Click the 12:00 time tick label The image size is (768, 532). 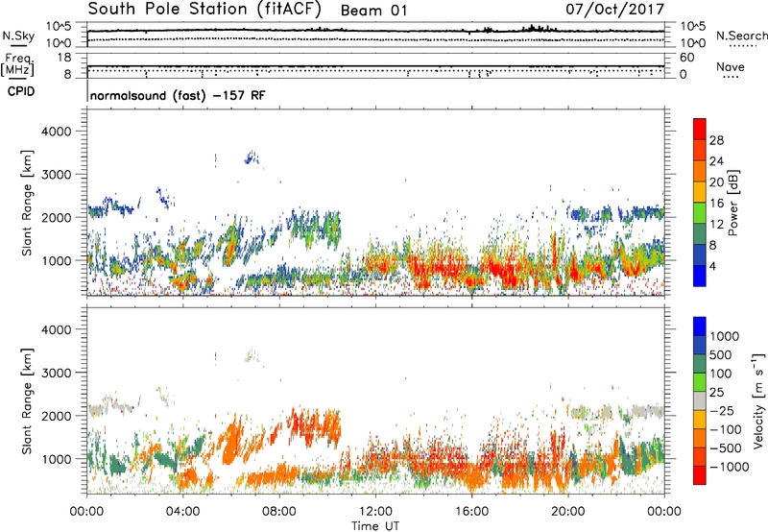click(375, 512)
